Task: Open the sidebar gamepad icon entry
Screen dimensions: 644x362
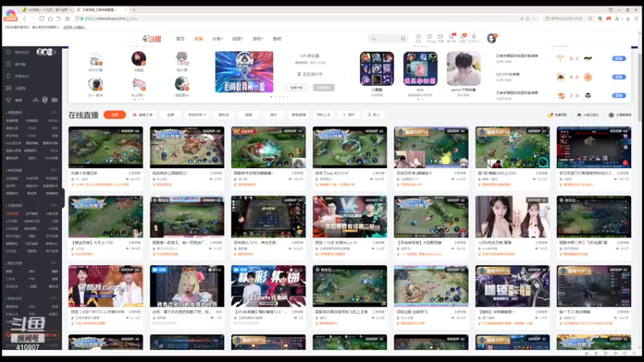Action: tap(9, 88)
